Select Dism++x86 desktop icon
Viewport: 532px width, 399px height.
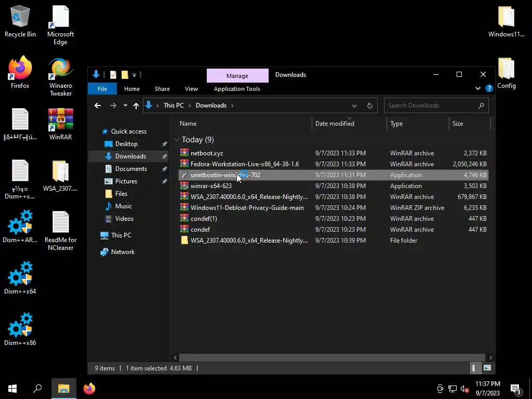tap(20, 329)
